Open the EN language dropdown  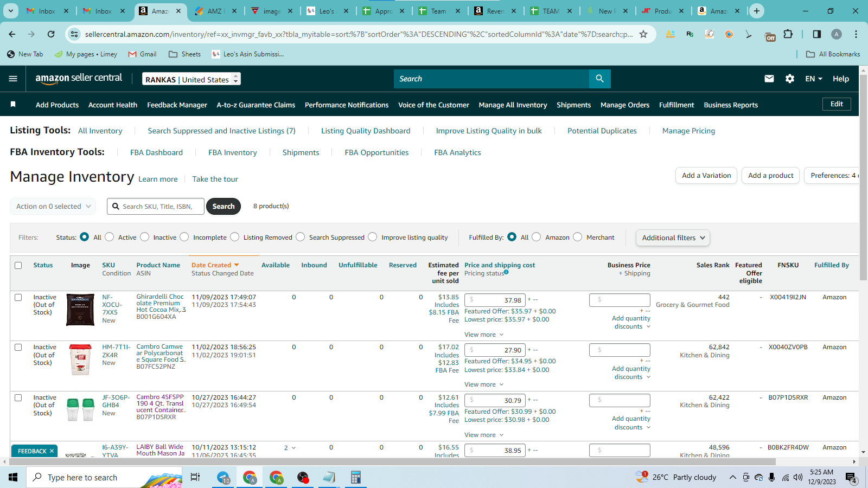click(x=813, y=79)
